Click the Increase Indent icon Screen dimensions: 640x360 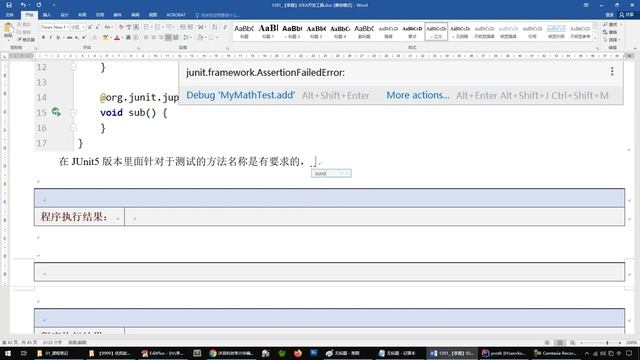coord(191,27)
